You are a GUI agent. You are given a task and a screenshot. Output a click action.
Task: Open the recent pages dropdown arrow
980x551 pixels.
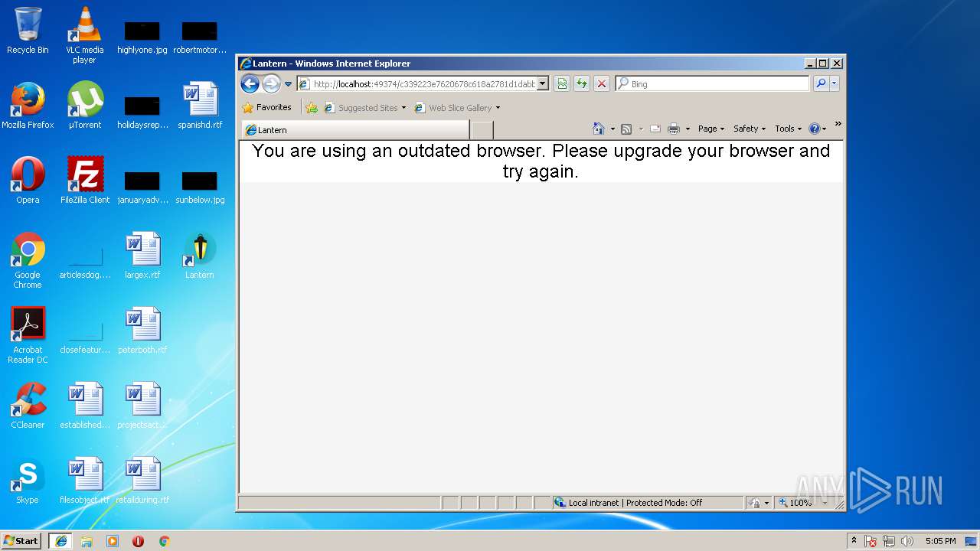(x=289, y=84)
